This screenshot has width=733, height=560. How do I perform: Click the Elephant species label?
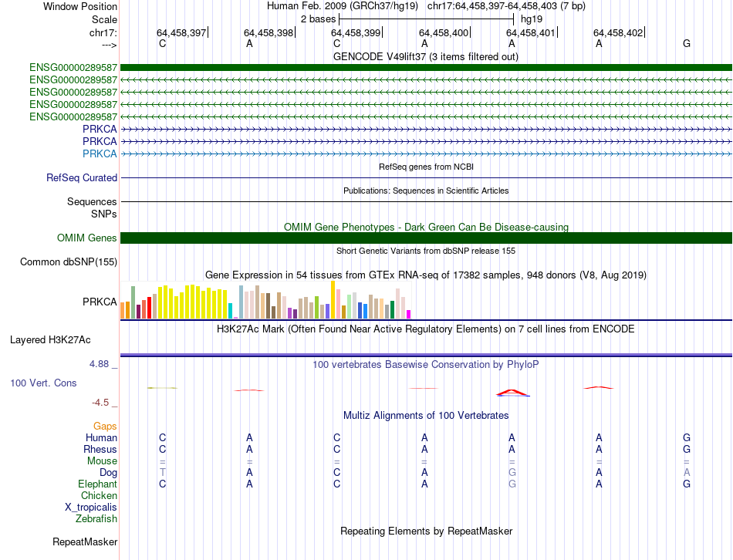(x=98, y=484)
